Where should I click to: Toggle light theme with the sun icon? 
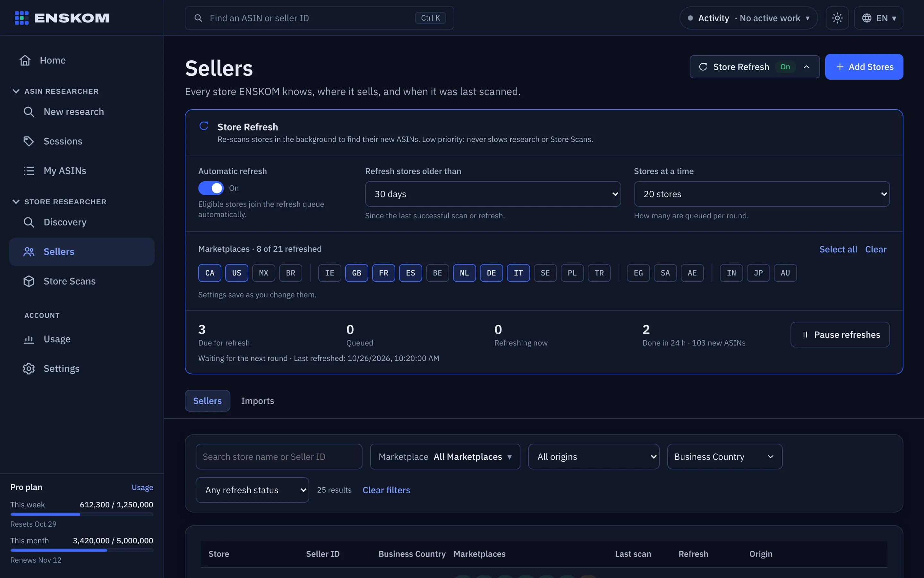837,18
